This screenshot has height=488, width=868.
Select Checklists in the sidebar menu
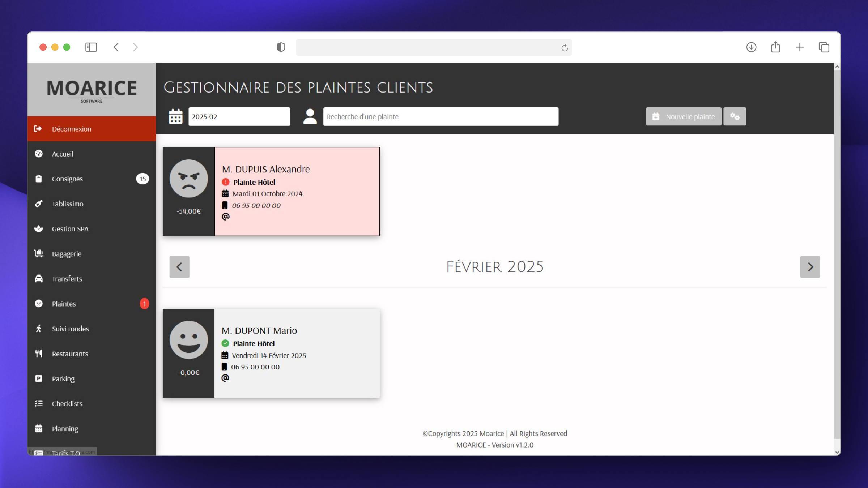[x=67, y=403]
